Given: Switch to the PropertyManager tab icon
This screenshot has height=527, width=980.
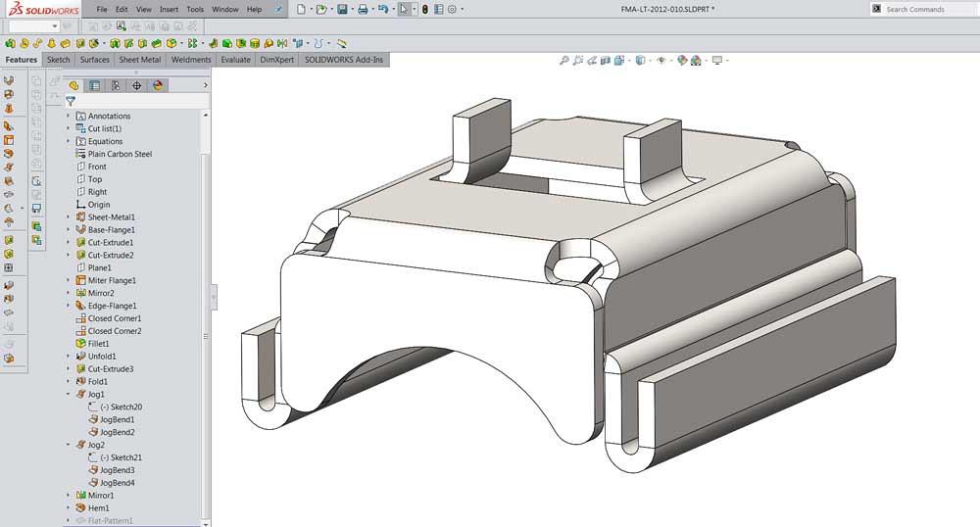Looking at the screenshot, I should click(94, 85).
